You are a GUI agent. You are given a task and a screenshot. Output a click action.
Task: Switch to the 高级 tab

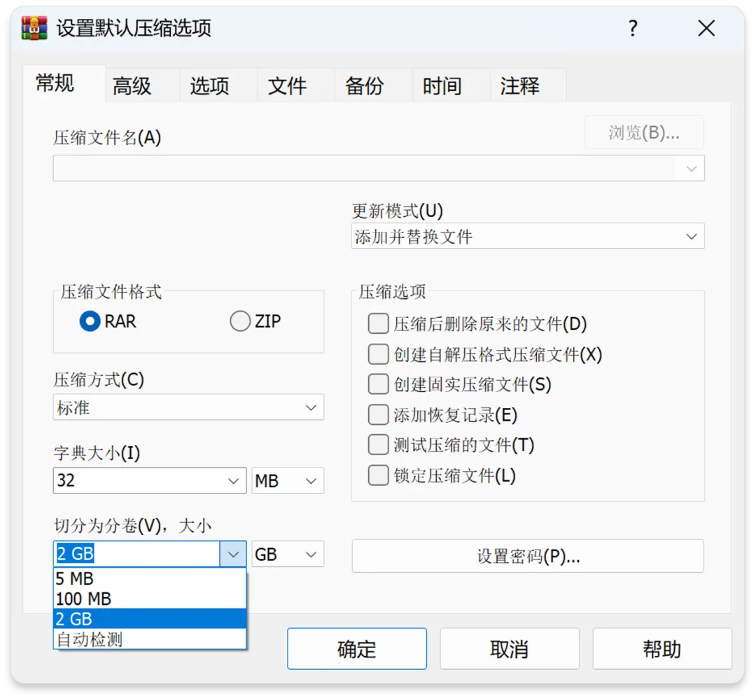pyautogui.click(x=132, y=86)
